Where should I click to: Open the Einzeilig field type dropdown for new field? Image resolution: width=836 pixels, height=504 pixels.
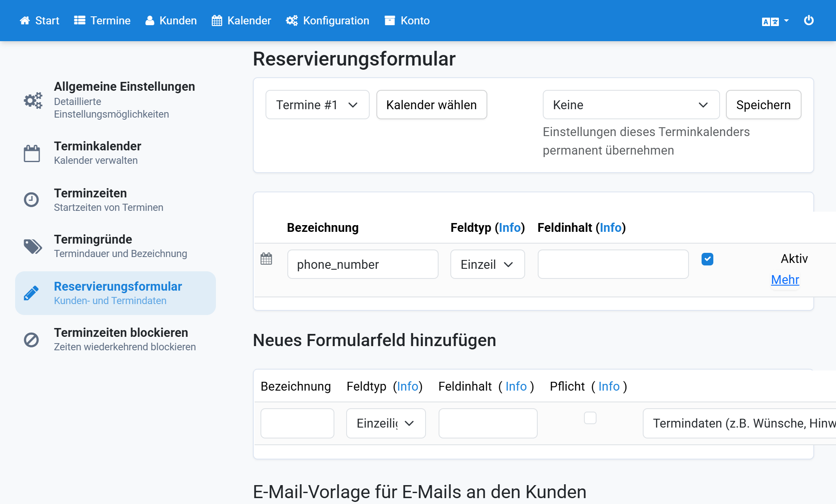tap(386, 423)
